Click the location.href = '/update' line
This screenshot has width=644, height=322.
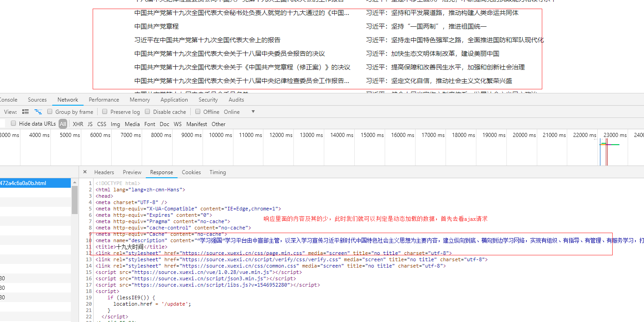(152, 304)
